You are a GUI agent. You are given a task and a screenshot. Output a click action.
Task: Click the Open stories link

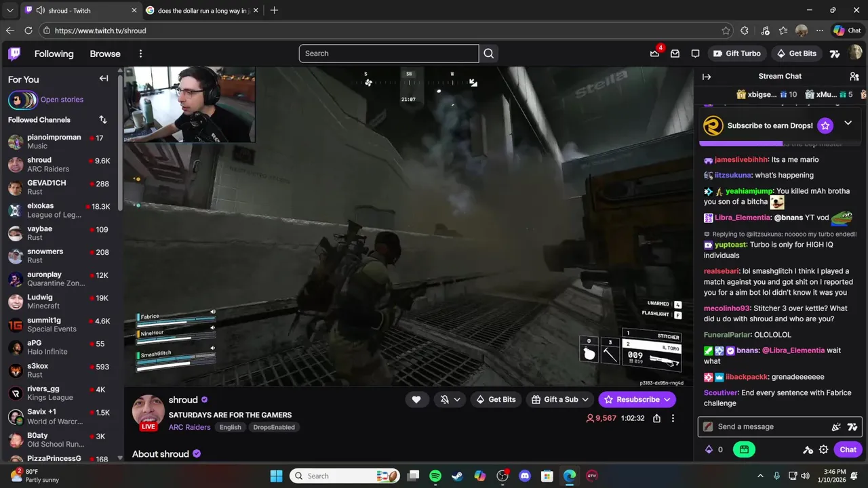[x=62, y=100]
